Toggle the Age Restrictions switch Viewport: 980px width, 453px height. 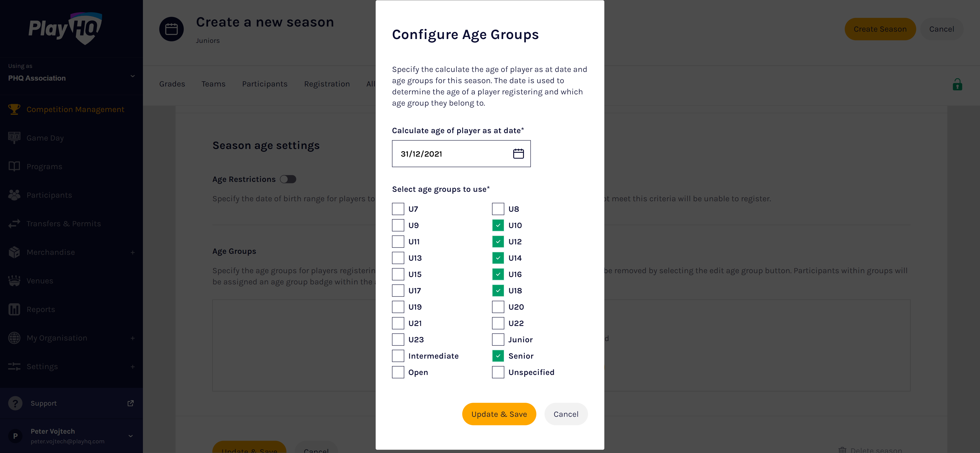click(288, 179)
